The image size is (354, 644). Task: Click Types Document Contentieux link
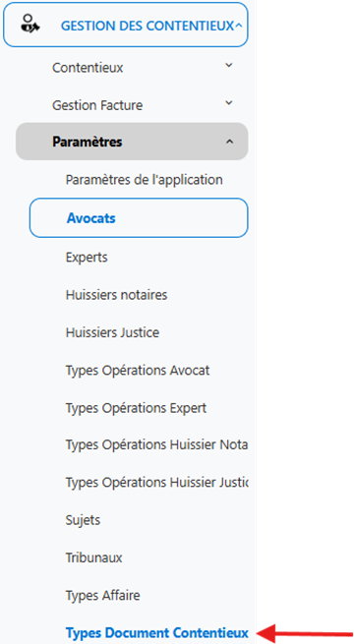pos(157,633)
